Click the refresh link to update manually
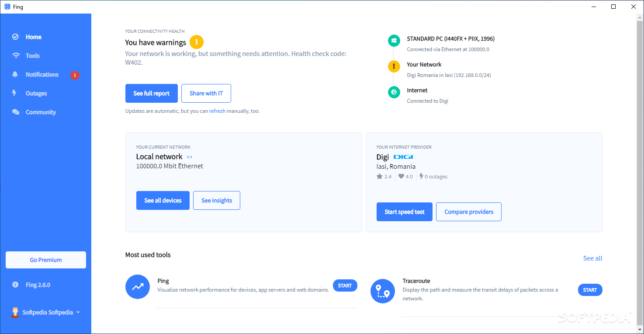 [217, 111]
